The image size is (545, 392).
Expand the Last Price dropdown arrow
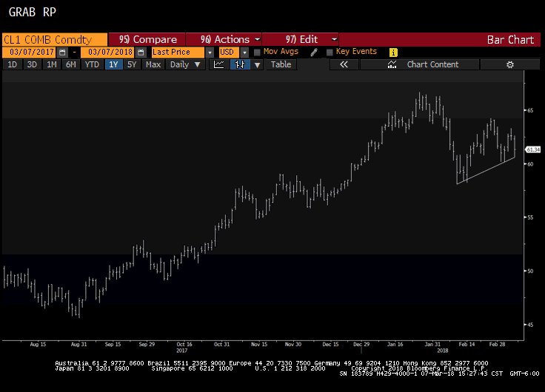click(210, 53)
